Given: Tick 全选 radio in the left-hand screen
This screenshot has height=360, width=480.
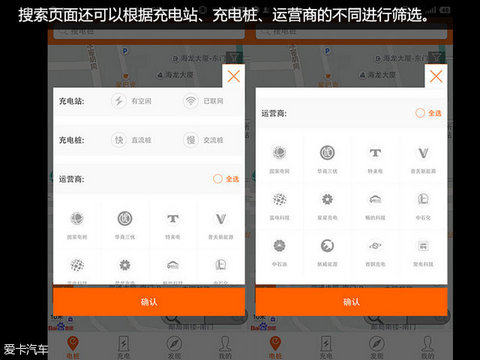Looking at the screenshot, I should (226, 179).
